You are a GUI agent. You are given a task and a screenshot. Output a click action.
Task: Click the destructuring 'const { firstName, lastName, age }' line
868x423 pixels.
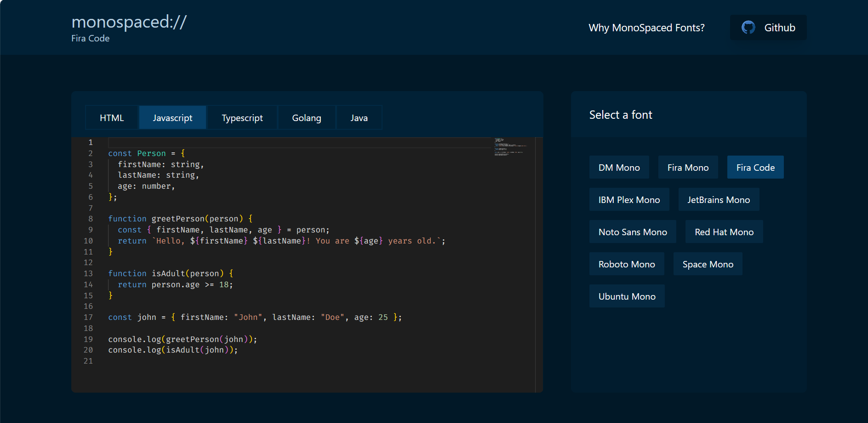(223, 230)
